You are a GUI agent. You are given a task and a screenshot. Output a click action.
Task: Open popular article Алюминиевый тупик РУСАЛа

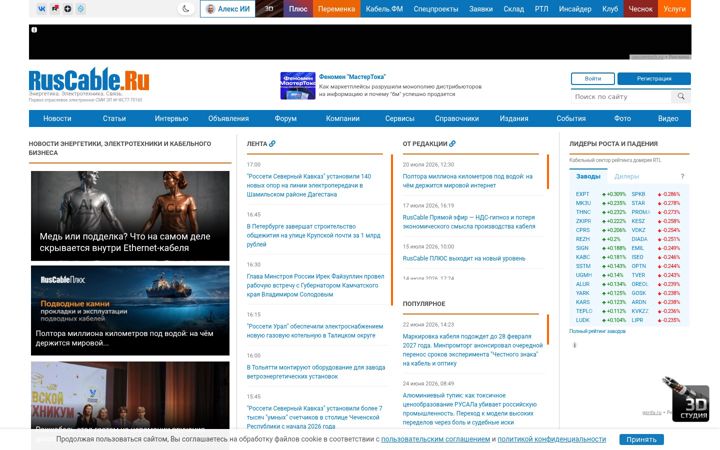coord(470,409)
